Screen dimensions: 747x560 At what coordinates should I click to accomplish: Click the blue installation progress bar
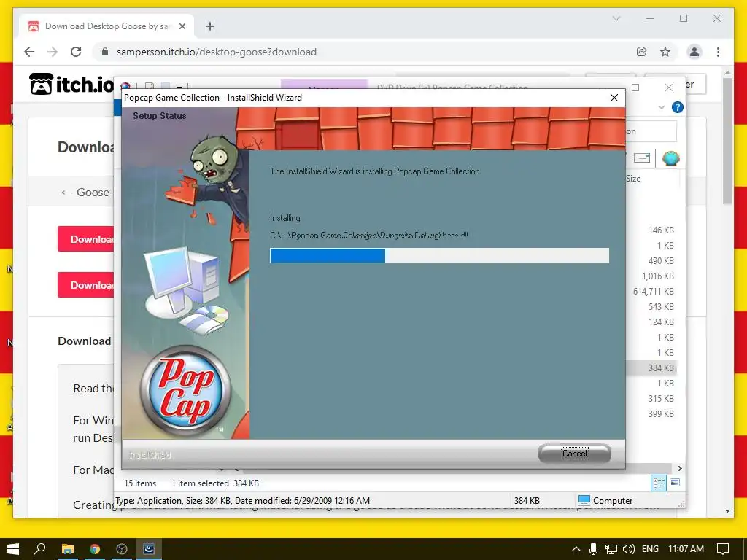pyautogui.click(x=439, y=256)
